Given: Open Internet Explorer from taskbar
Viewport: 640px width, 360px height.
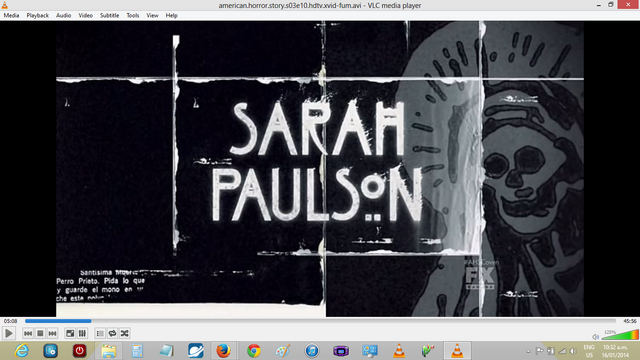Looking at the screenshot, I should coord(22,351).
